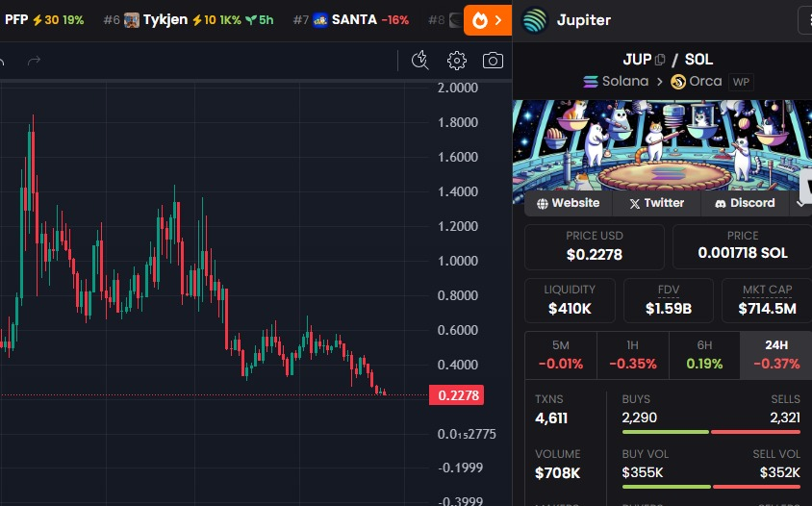
Task: Click the Jupiter token name heading
Action: (584, 20)
